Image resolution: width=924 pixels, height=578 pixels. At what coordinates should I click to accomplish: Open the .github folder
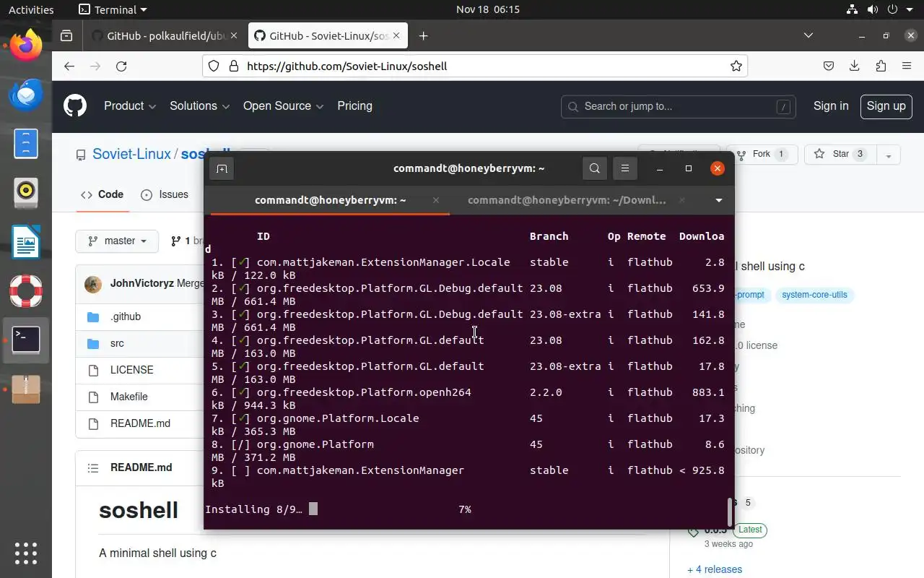click(126, 316)
